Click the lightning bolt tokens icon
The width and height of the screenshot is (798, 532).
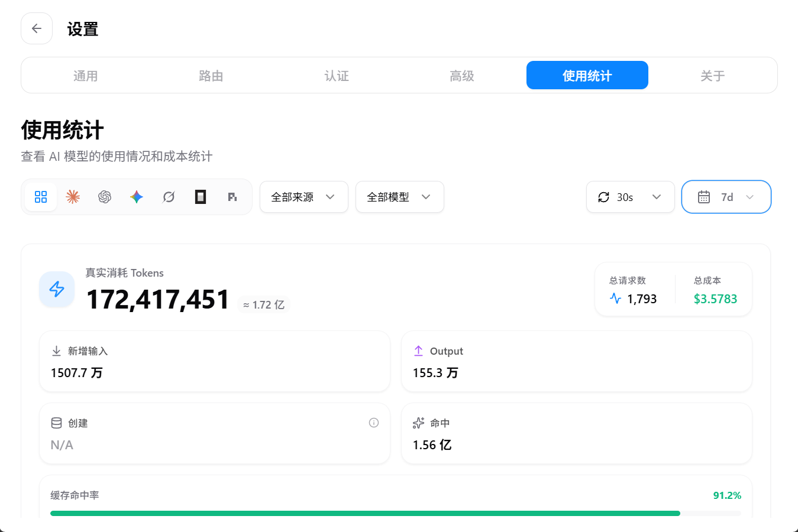(x=57, y=289)
